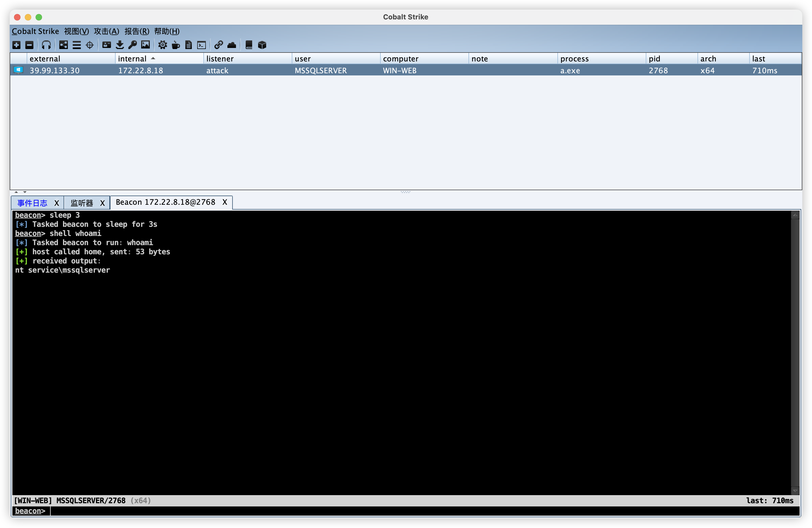The height and width of the screenshot is (528, 812).
Task: Open the 攻击(A) menu
Action: click(x=106, y=31)
